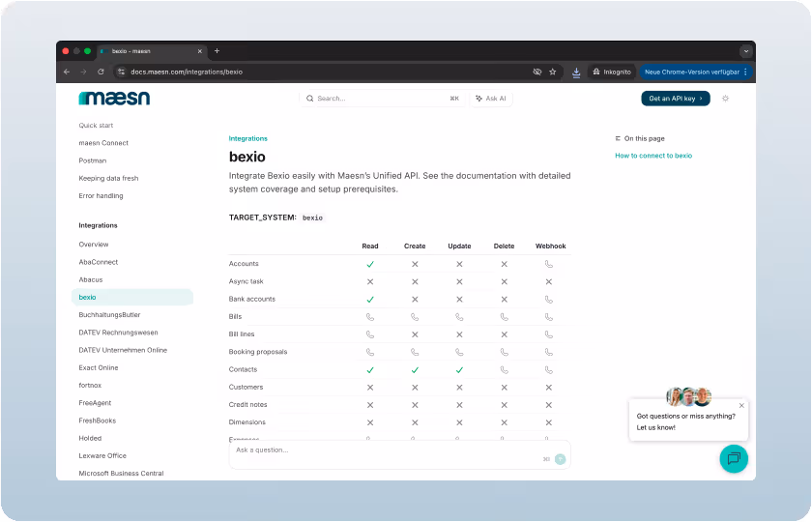The width and height of the screenshot is (812, 522).
Task: Click the Bank accounts Read checkmark
Action: click(370, 300)
